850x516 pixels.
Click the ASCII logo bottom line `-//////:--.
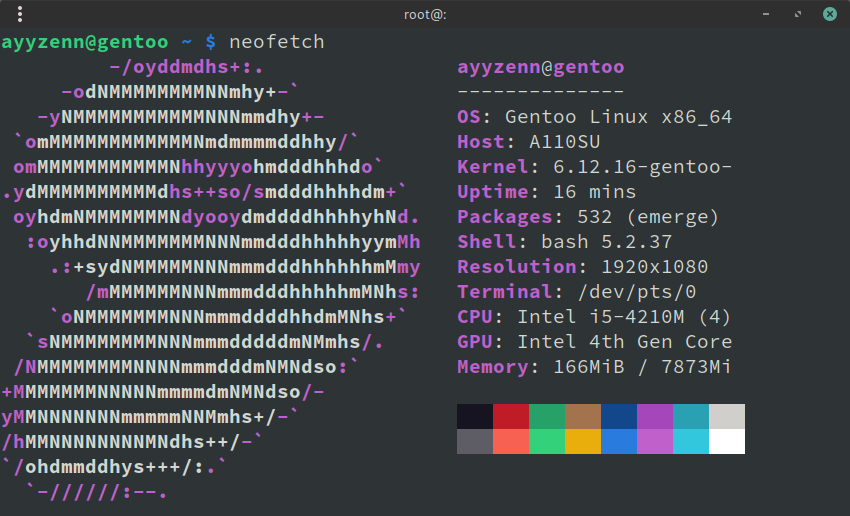(97, 492)
